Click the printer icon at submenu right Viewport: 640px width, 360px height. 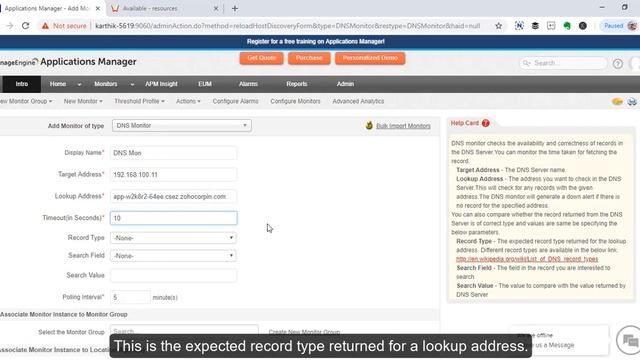click(632, 101)
